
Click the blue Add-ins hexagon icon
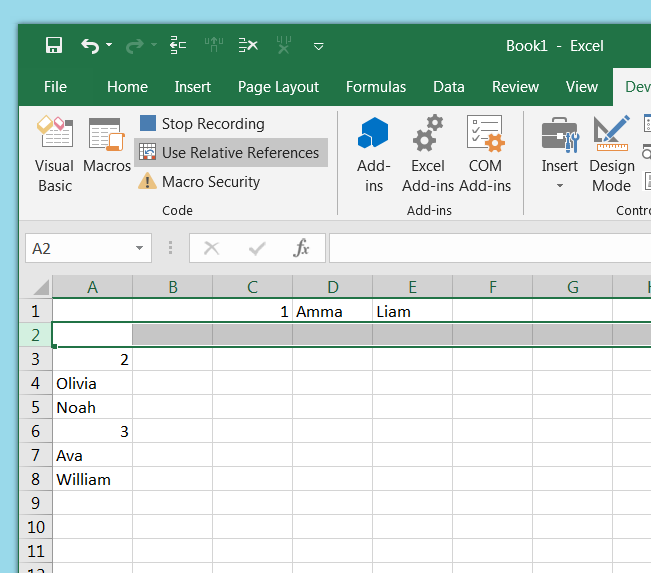tap(374, 134)
